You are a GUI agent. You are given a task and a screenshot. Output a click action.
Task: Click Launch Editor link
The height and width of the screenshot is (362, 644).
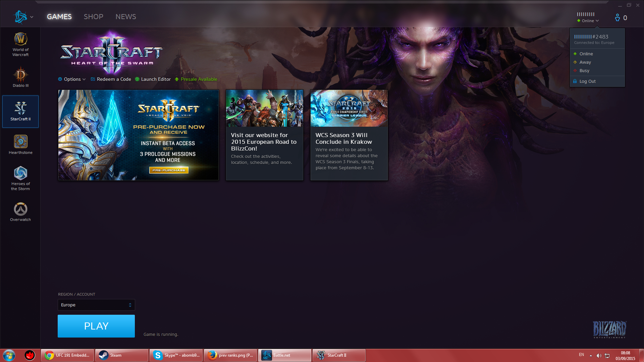[156, 79]
